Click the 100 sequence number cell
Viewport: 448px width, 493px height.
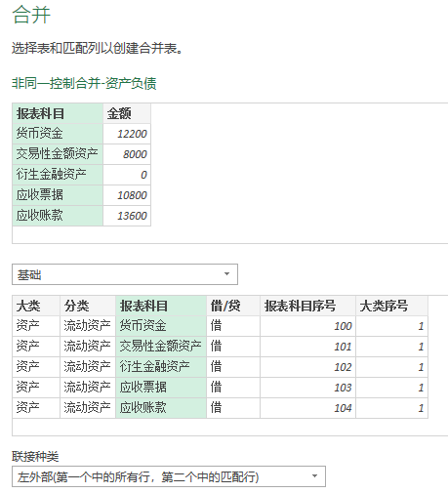(x=307, y=326)
